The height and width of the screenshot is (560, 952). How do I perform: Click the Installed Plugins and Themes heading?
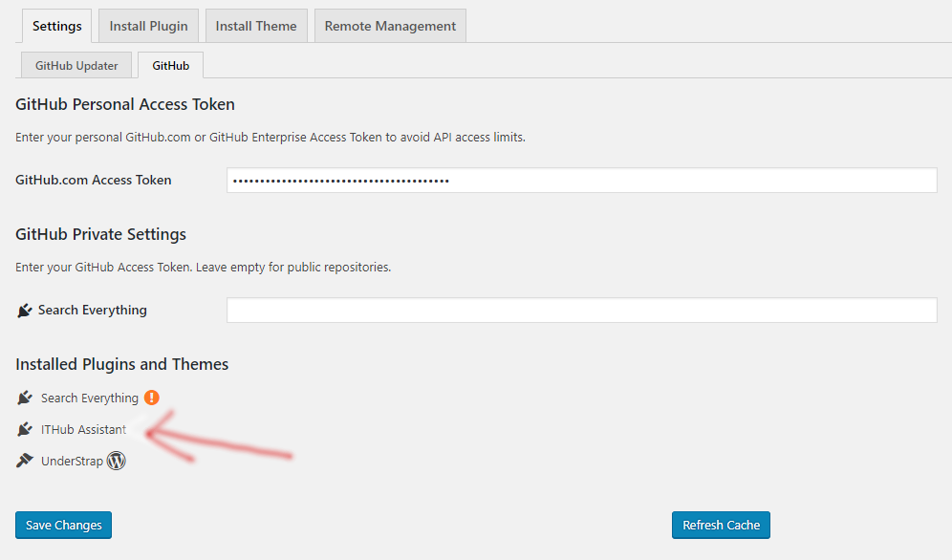[x=122, y=364]
